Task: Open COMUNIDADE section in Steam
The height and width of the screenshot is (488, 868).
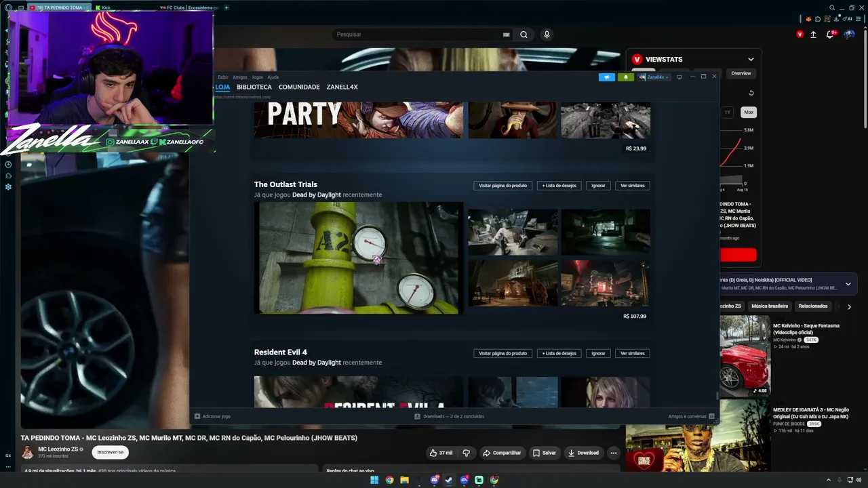Action: click(299, 87)
